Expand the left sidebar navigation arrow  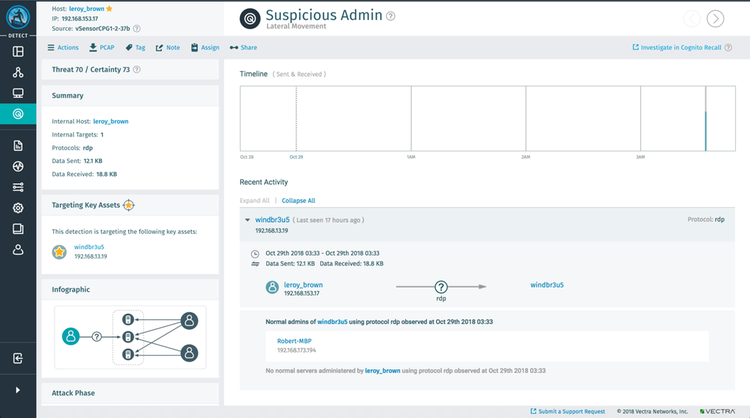(18, 390)
